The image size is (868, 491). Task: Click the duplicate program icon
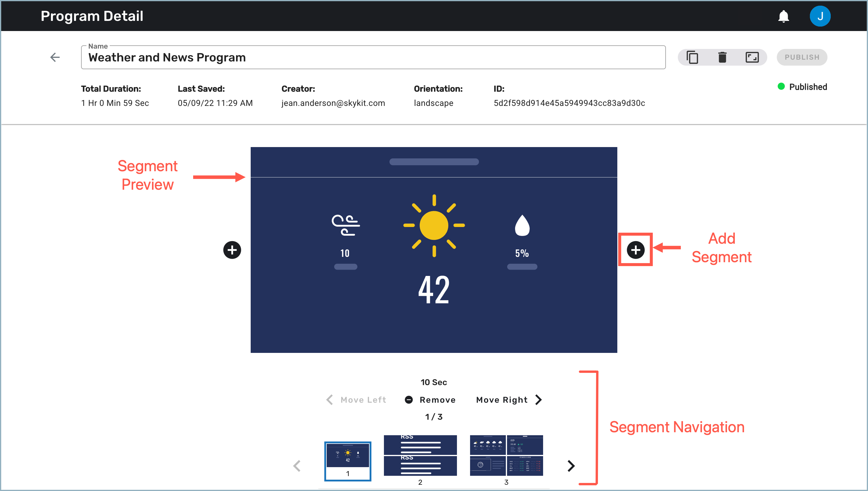[x=693, y=57]
